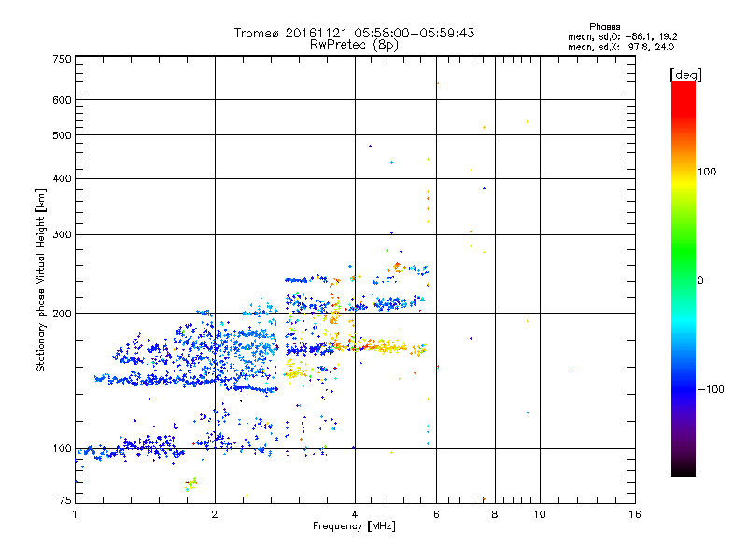Click the x-axis tick label '10'
Viewport: 747px width, 560px height.
tap(540, 514)
